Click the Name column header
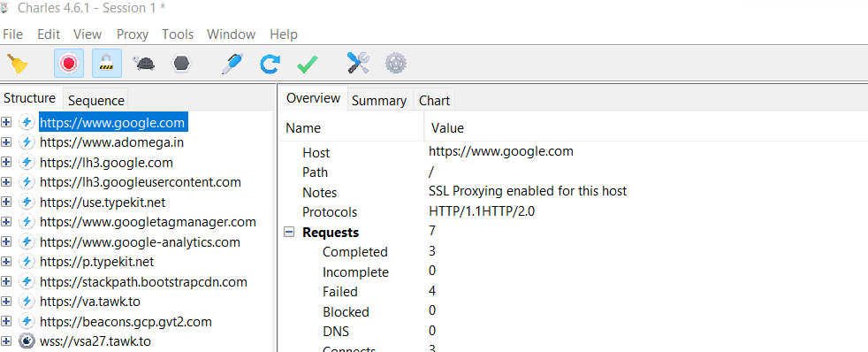The image size is (868, 352). click(352, 128)
